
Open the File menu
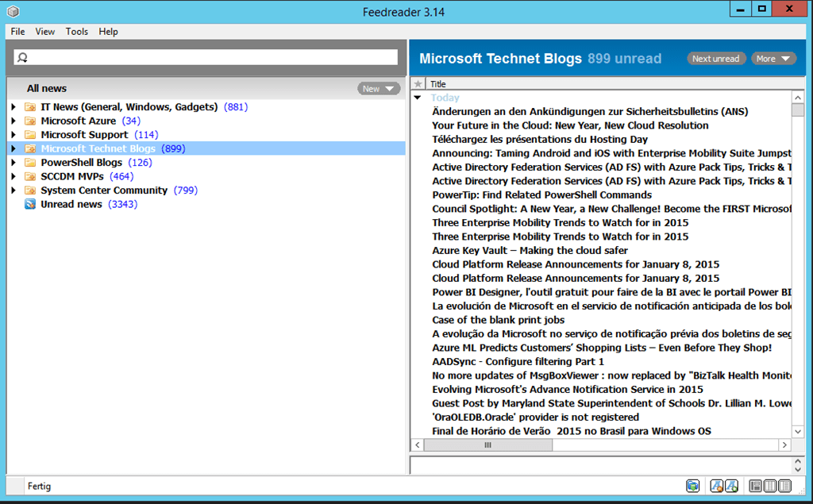pyautogui.click(x=17, y=32)
